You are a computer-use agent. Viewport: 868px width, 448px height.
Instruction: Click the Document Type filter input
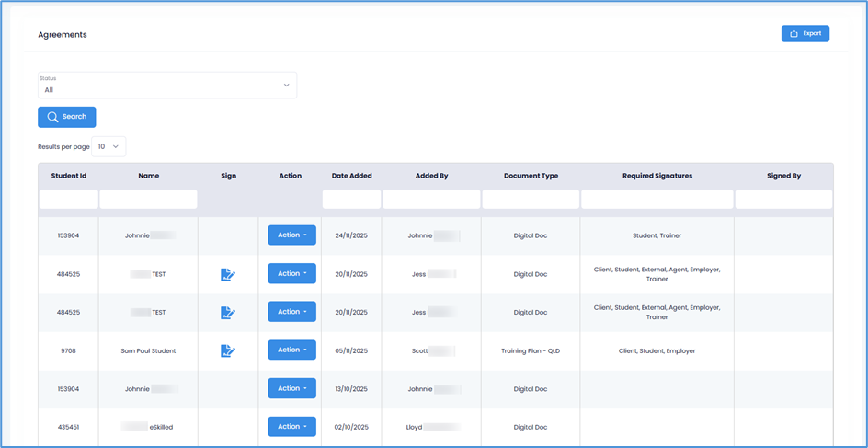click(531, 200)
